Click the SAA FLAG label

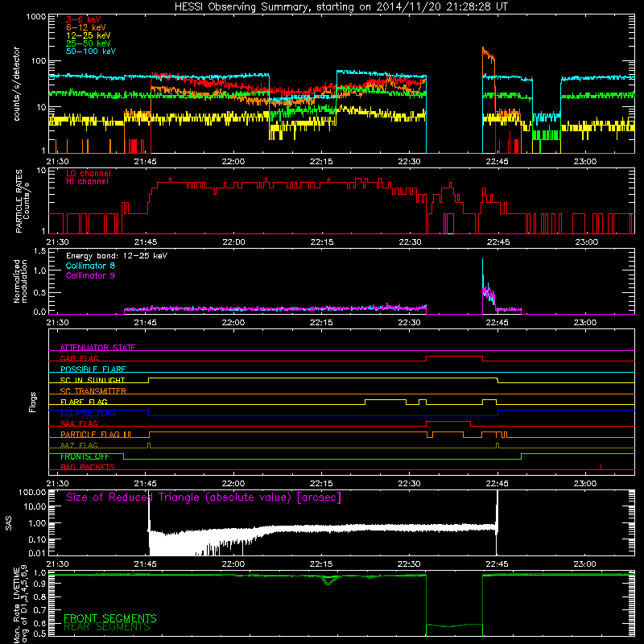click(x=79, y=423)
